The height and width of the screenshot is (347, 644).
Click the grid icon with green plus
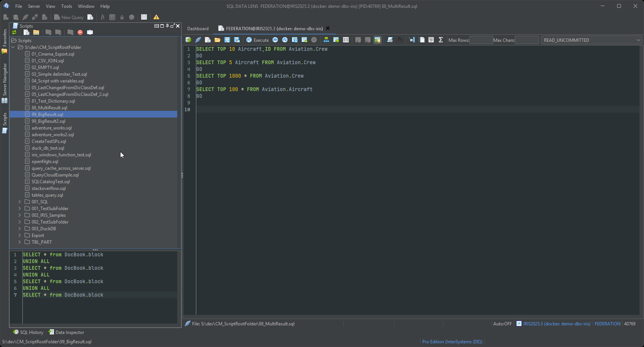click(304, 40)
